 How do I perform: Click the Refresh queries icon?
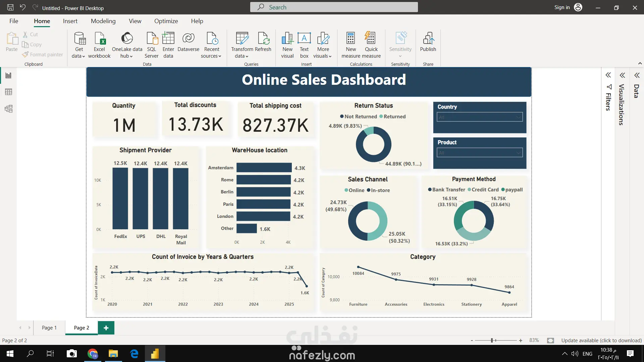[x=263, y=39]
